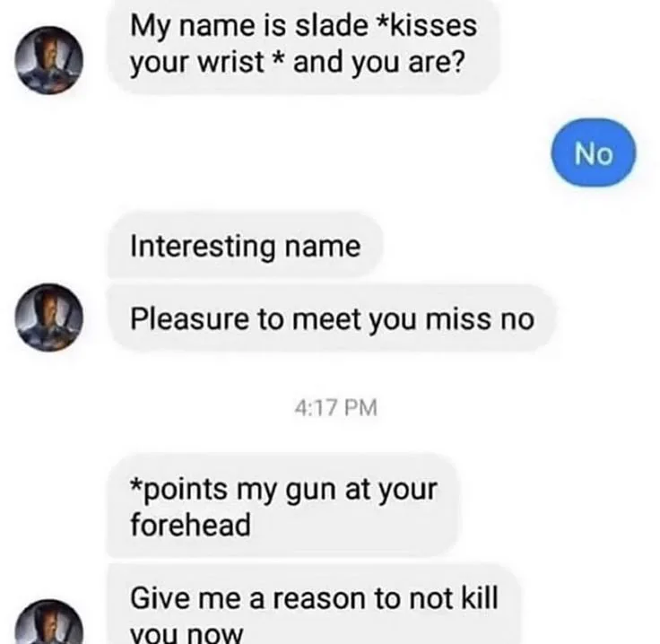Click the word 'reason' in the last message

(x=319, y=599)
